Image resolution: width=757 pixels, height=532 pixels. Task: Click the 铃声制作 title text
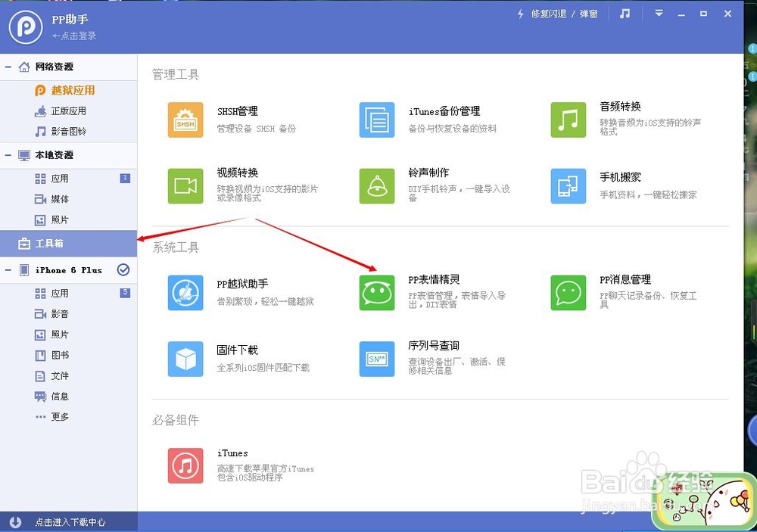pos(428,173)
